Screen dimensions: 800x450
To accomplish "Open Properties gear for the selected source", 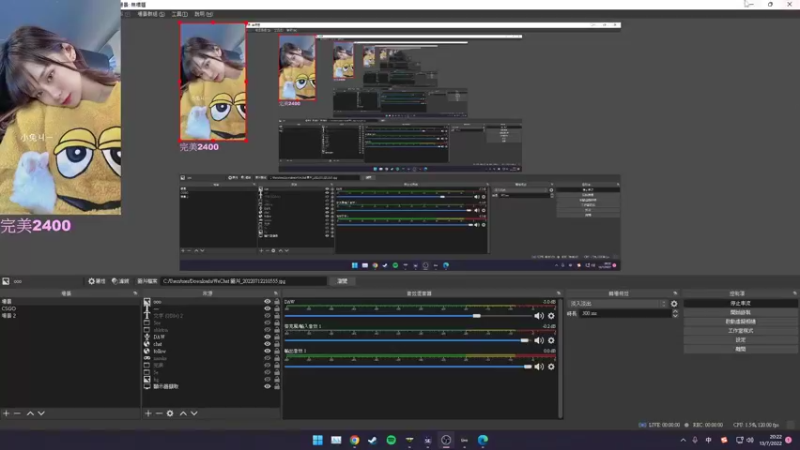I will coord(97,281).
